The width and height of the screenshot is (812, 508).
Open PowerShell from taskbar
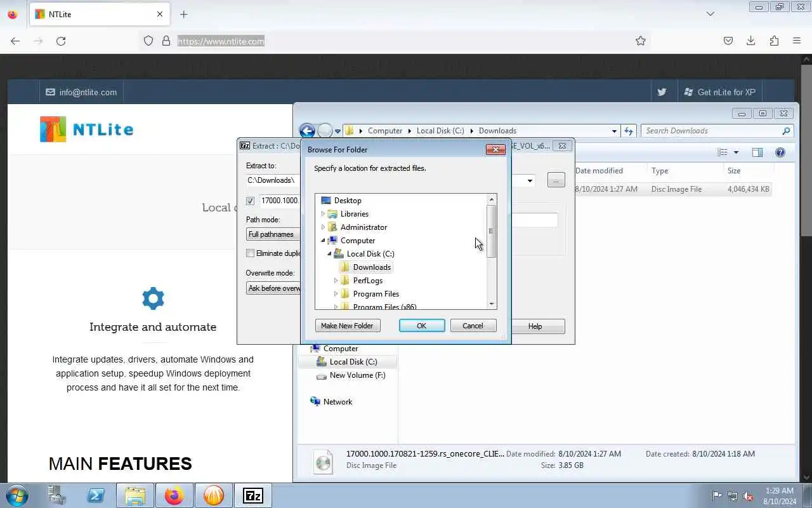tap(96, 495)
